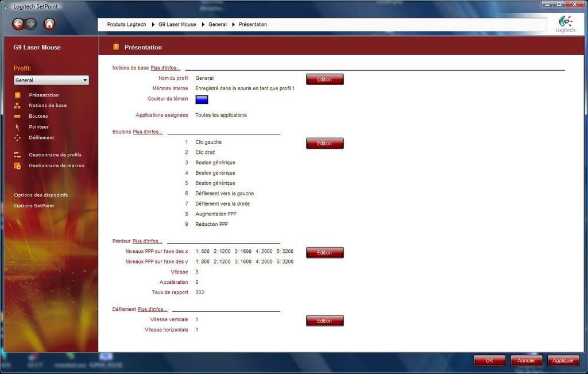
Task: Open Plus d'infos link for Défilement
Action: click(152, 310)
